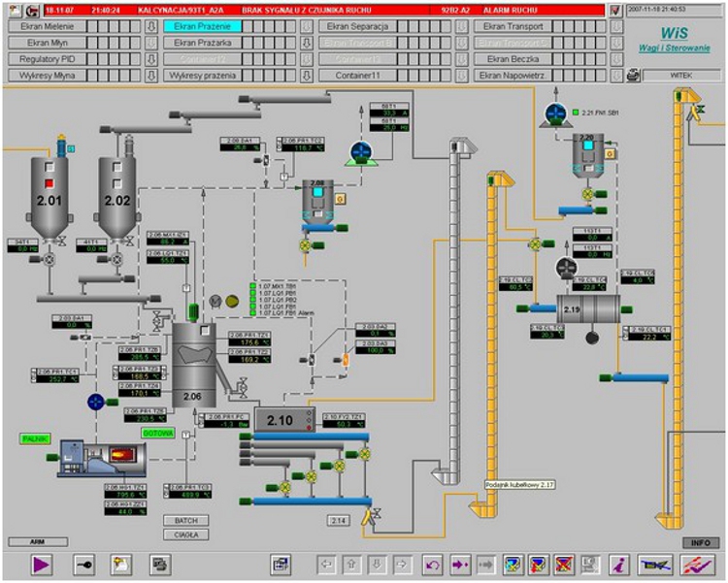Click the black fan left of cooler 2.19
This screenshot has height=583, width=728.
point(567,269)
